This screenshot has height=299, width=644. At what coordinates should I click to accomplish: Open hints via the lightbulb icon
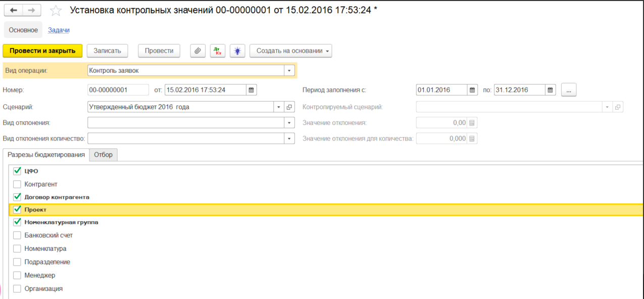pos(237,51)
